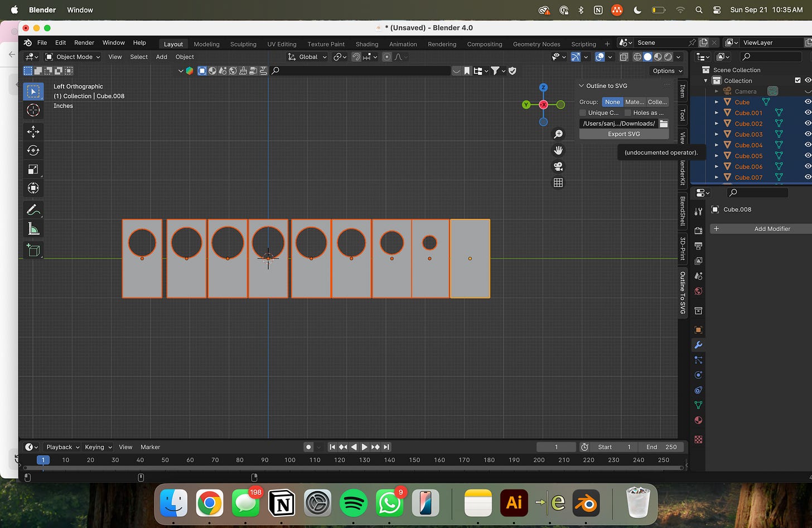Click frame 100 on the timeline

290,460
